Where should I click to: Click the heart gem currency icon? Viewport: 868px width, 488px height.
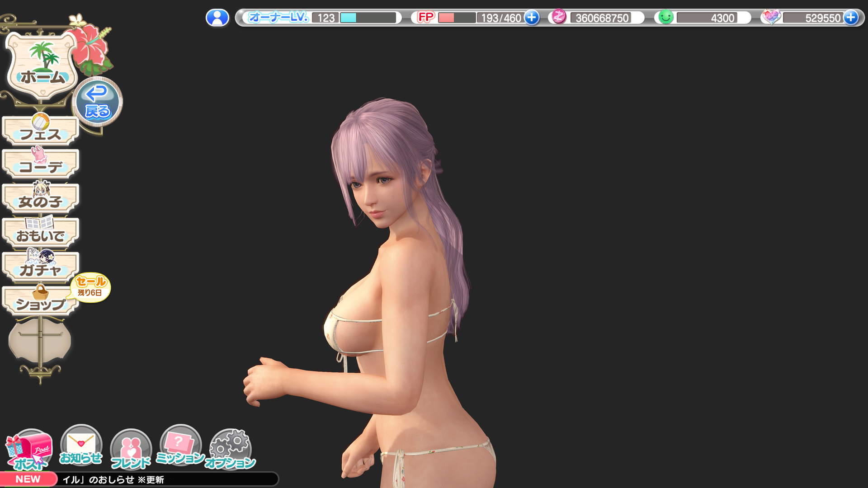point(771,17)
